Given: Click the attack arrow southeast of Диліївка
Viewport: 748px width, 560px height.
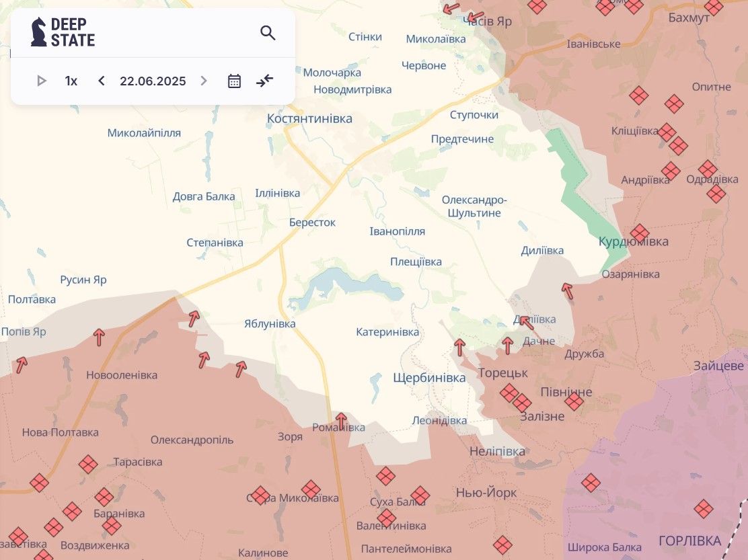Looking at the screenshot, I should (x=568, y=290).
